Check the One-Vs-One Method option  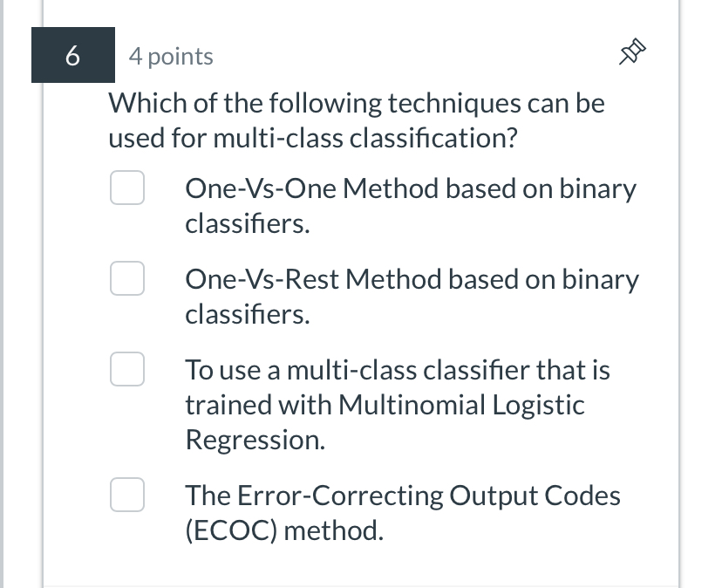point(127,188)
